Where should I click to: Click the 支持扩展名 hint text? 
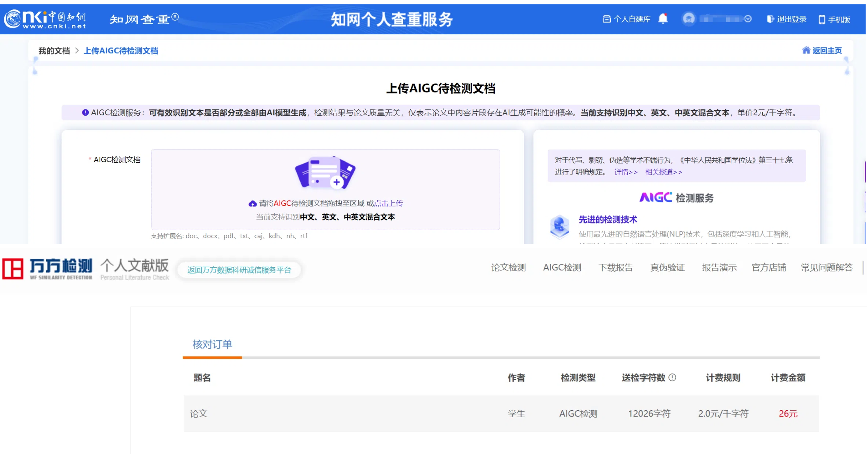(x=229, y=236)
